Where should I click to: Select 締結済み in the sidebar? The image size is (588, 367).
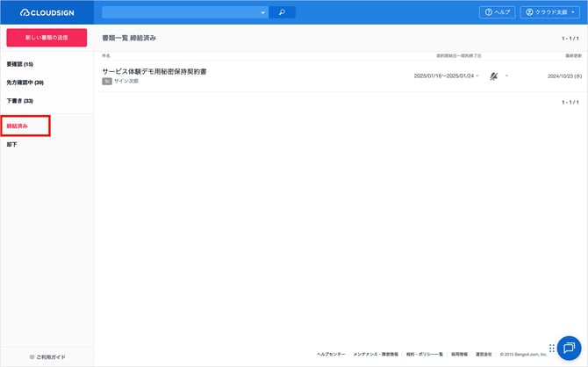[x=18, y=126]
